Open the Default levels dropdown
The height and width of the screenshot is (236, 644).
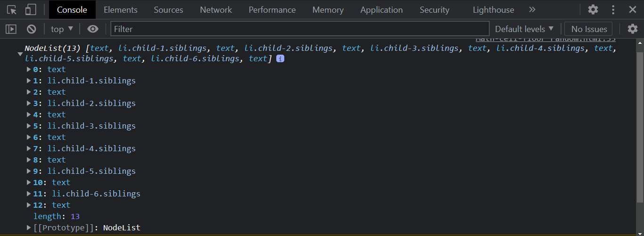point(524,29)
